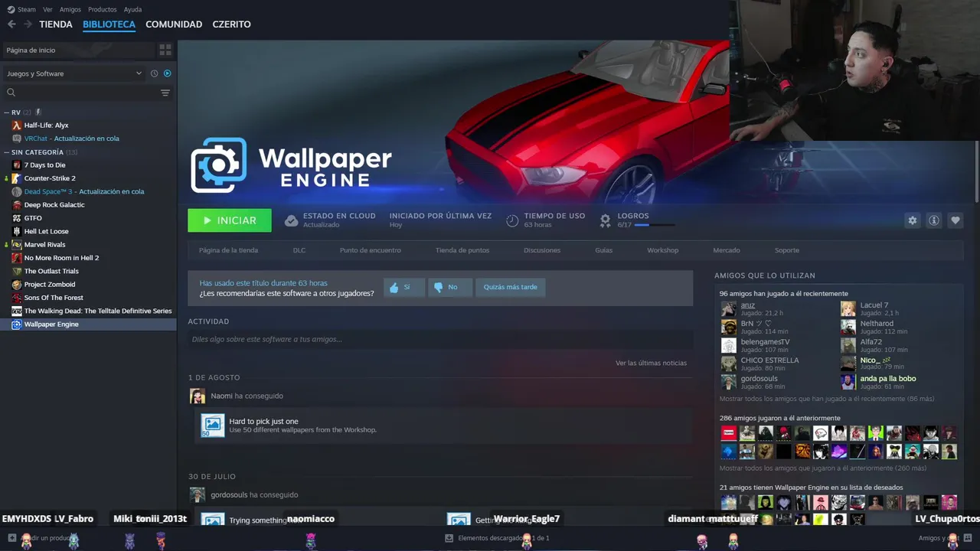Select 7 Days to Die

44,165
